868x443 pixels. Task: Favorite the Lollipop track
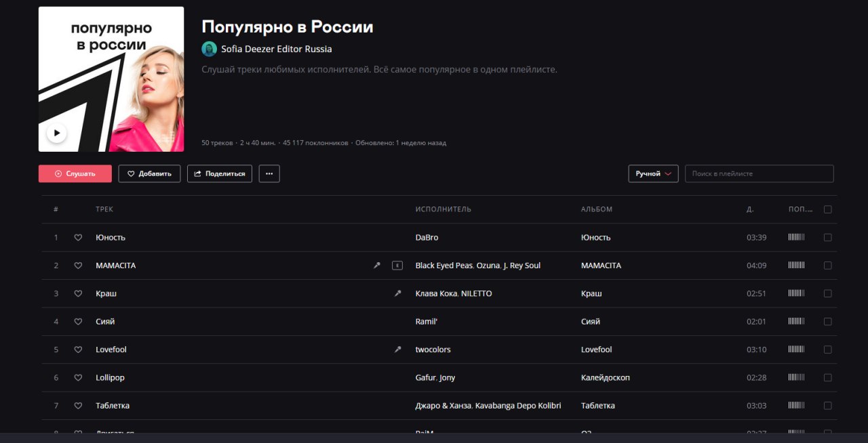[x=78, y=378]
